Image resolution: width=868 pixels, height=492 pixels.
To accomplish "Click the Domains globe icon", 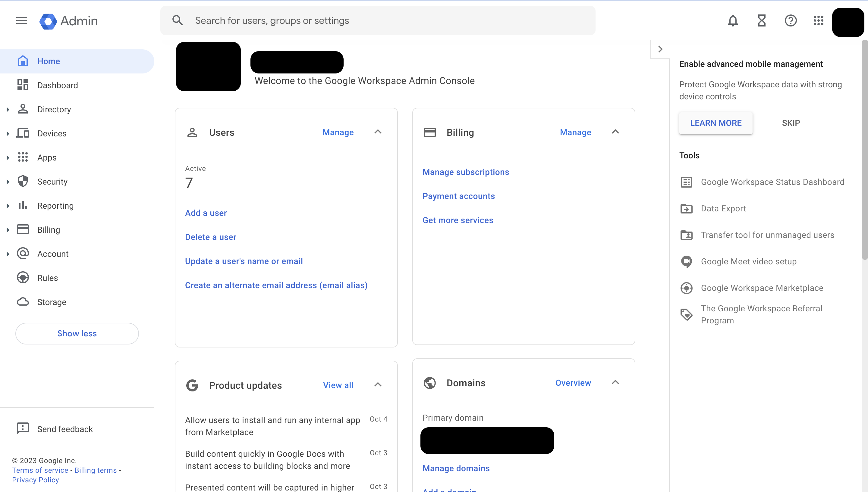I will (430, 383).
